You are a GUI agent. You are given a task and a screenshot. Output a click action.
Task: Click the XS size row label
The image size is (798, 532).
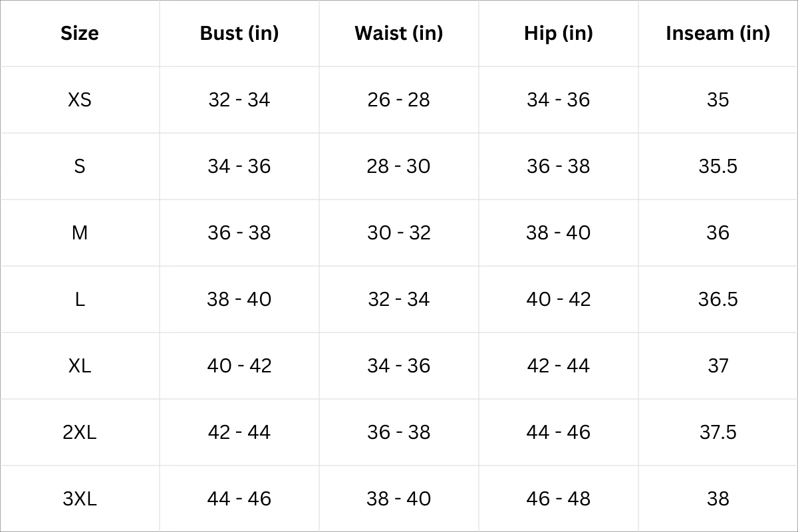click(x=80, y=100)
